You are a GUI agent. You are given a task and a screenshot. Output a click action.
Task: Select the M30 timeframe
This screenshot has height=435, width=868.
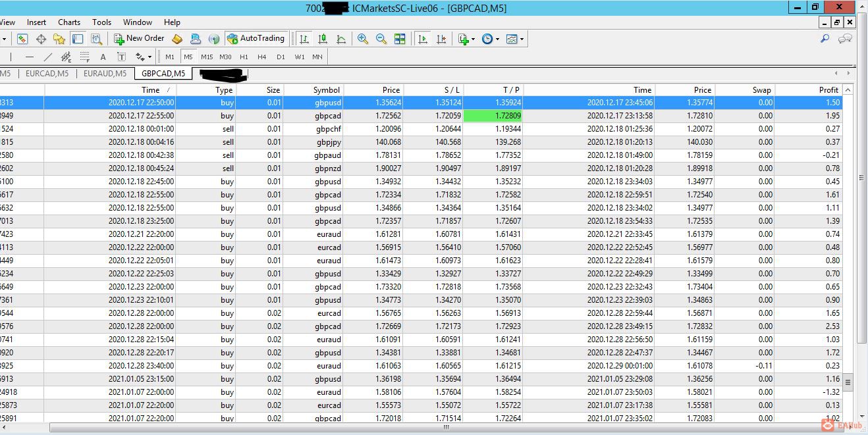coord(225,57)
